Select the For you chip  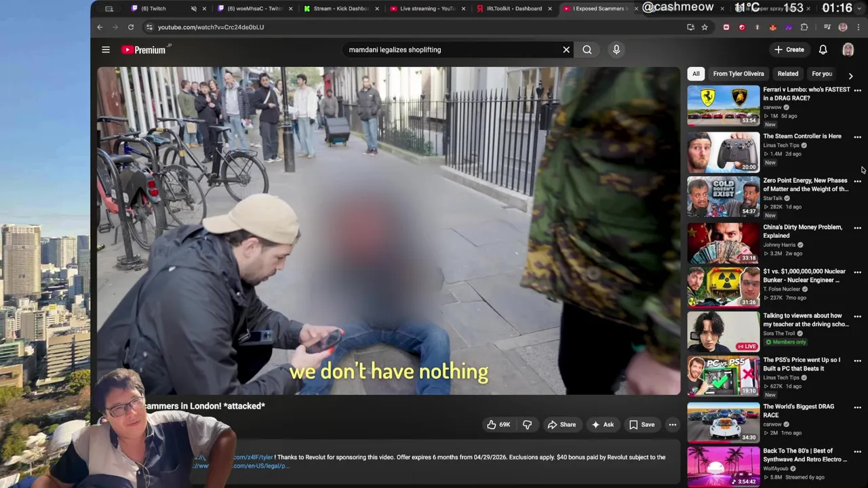pos(822,74)
